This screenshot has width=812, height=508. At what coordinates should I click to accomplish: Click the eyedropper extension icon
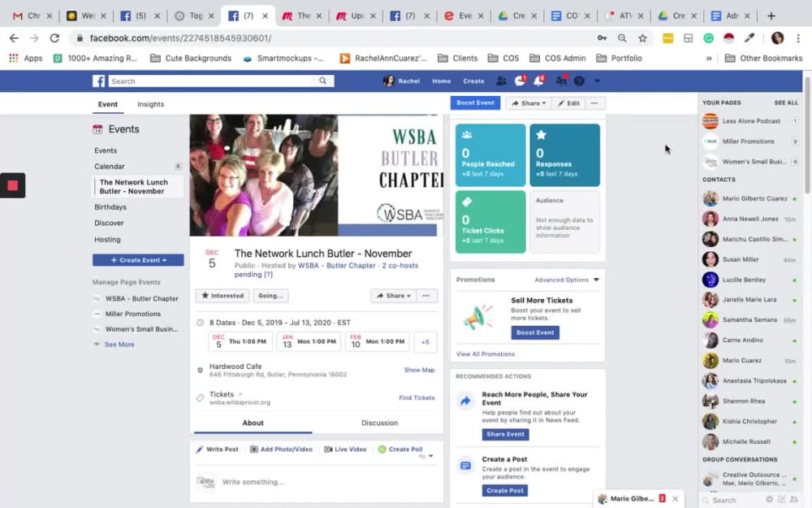point(749,38)
